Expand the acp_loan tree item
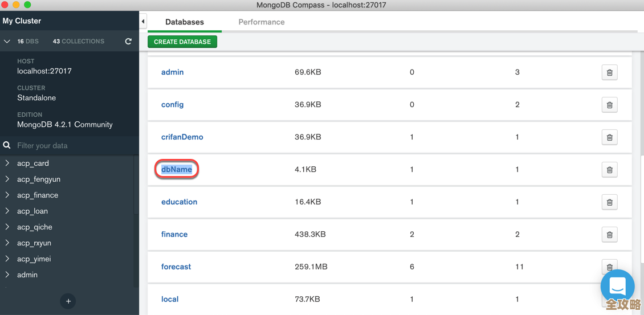 pyautogui.click(x=7, y=211)
